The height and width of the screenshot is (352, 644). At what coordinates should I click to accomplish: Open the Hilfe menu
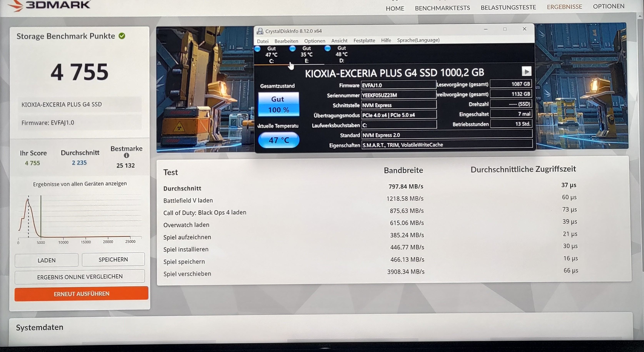(386, 40)
